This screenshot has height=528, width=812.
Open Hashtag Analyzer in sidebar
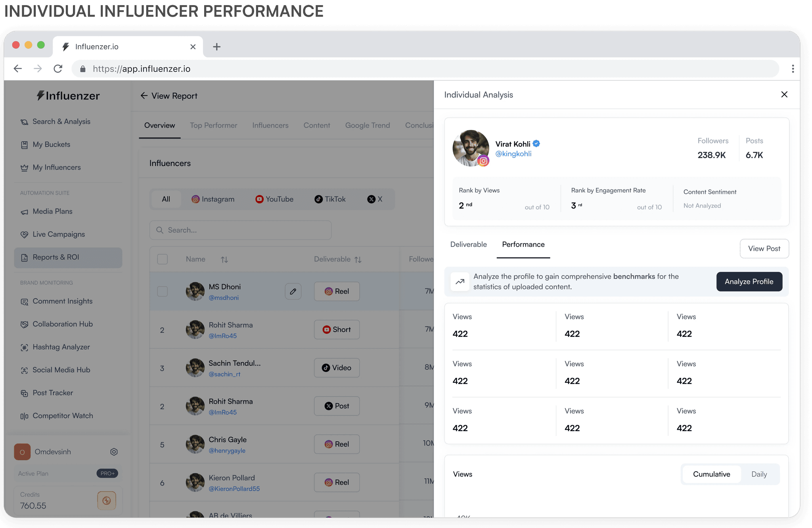click(x=61, y=347)
